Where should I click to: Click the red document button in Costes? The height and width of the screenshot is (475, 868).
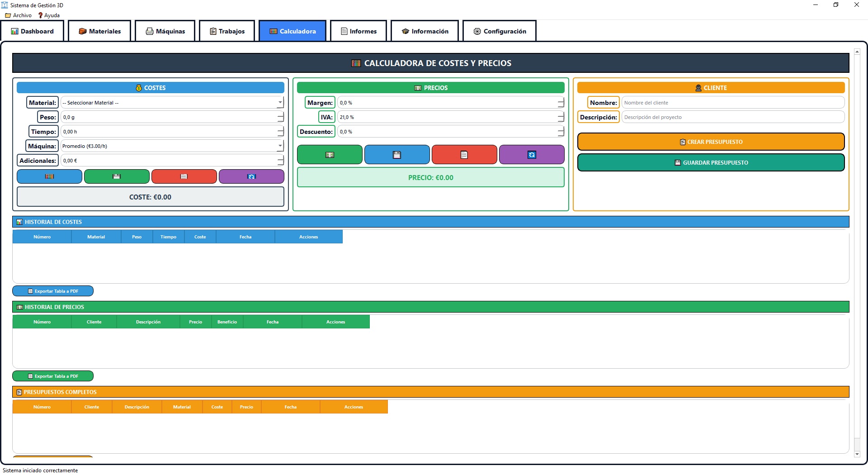(x=184, y=176)
